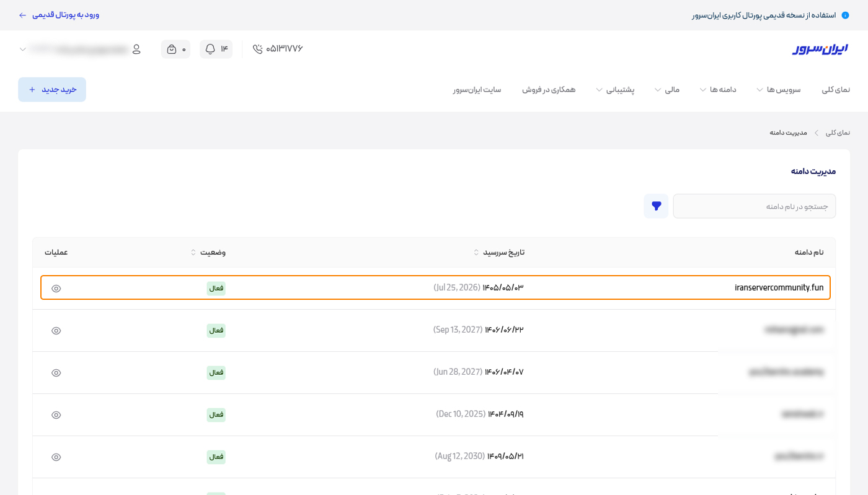Expand the سرویس ها dropdown menu
Viewport: 868px width, 495px height.
[x=778, y=90]
